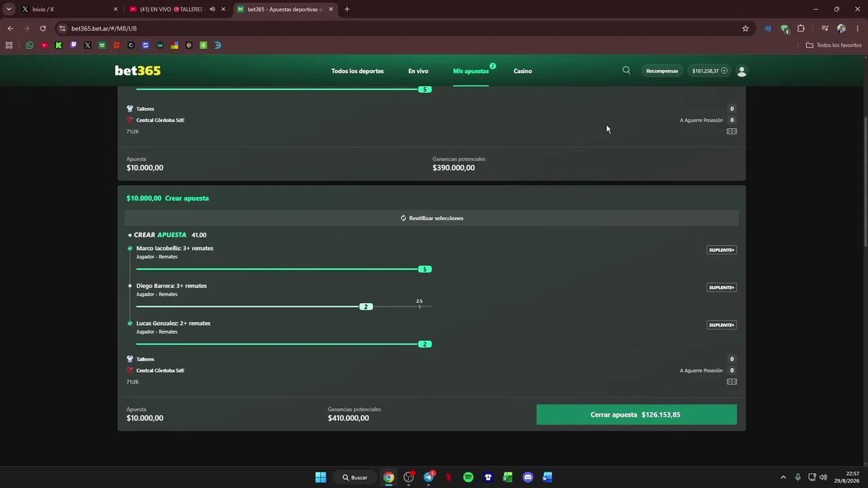Open the Chrome profile avatar

coord(842,28)
